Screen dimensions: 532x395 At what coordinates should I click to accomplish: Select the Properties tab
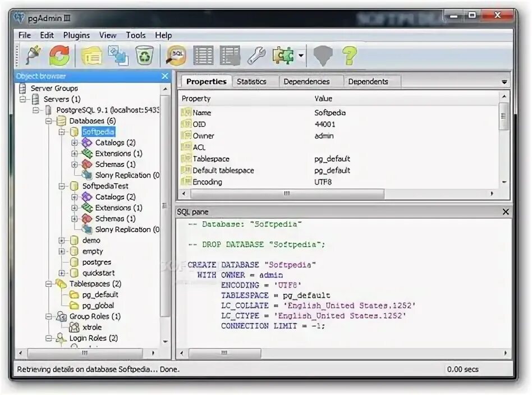click(x=207, y=81)
